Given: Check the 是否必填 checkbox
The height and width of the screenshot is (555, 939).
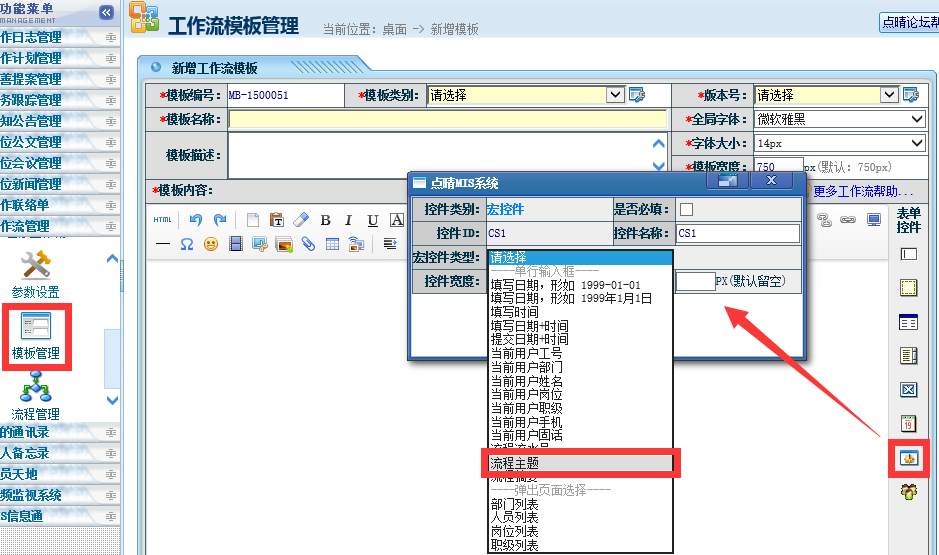Looking at the screenshot, I should pos(686,209).
